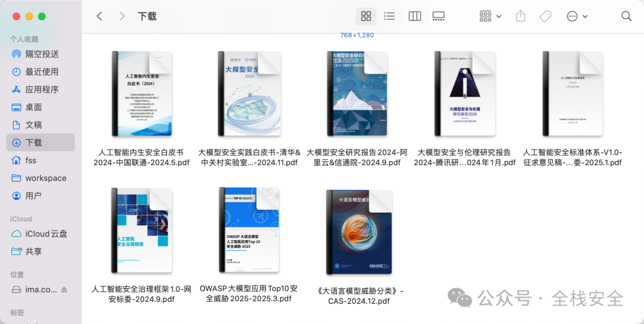Viewport: 644px width, 324px height.
Task: Click the green zoom window button
Action: click(42, 17)
